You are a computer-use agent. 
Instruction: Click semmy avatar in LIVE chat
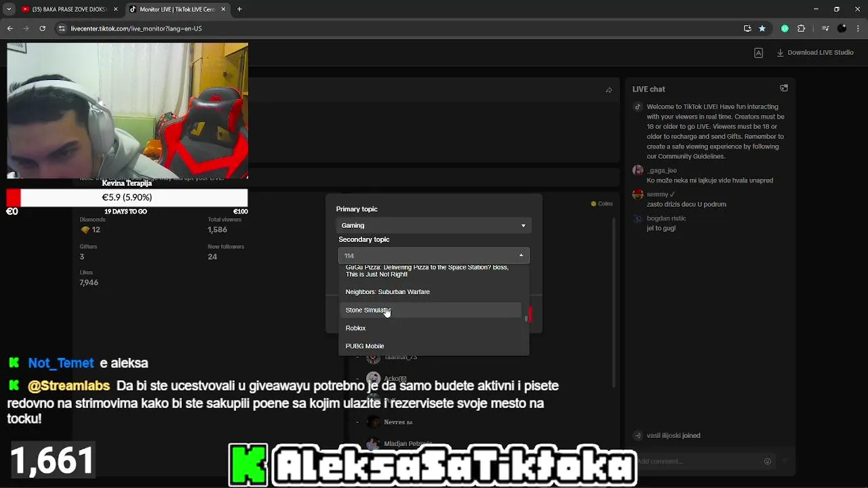[637, 195]
